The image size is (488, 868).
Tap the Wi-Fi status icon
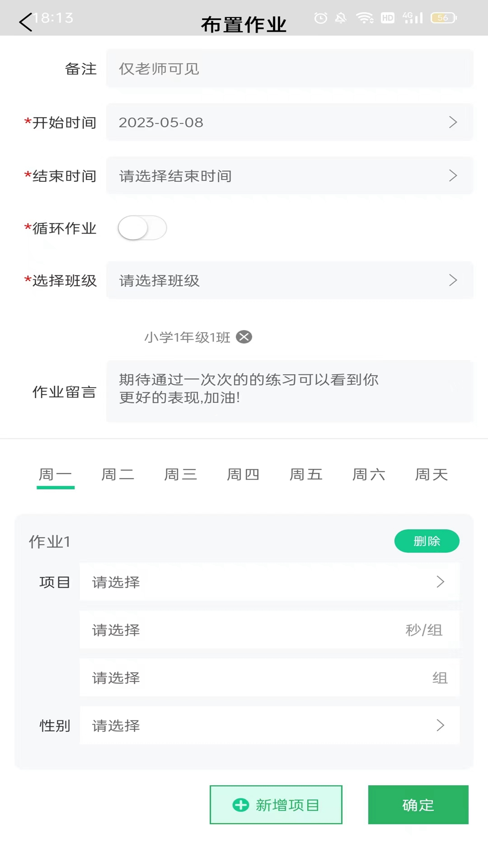pyautogui.click(x=364, y=18)
